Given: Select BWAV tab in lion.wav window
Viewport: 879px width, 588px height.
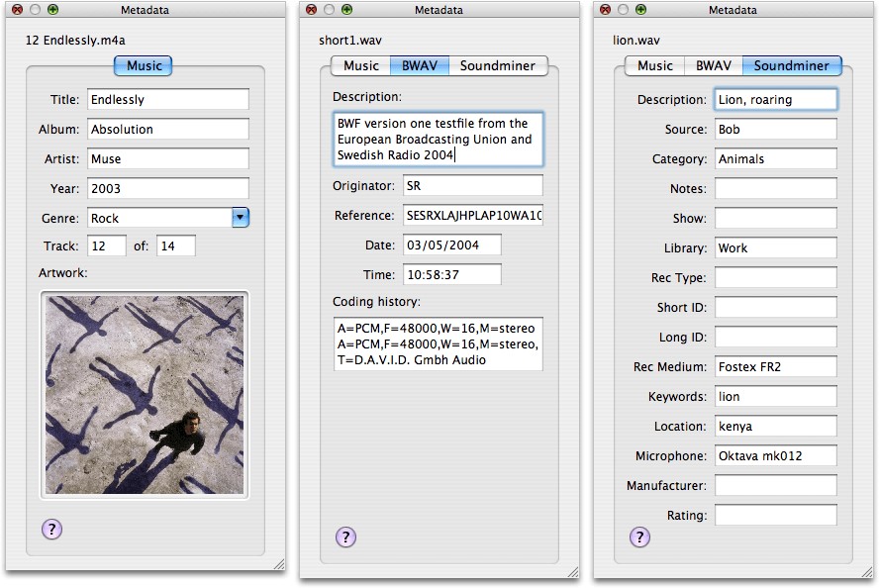Looking at the screenshot, I should (x=713, y=65).
